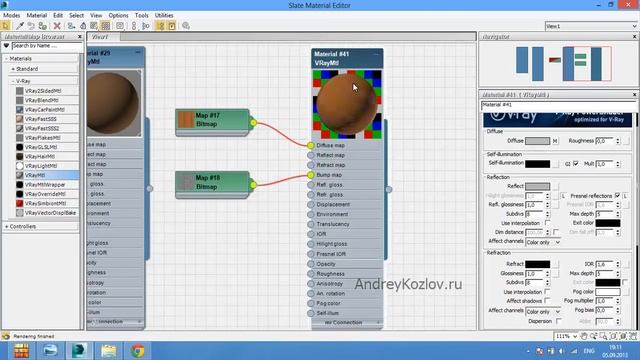Screen dimensions: 640x360
Task: Activate the Select tool in toolbar
Action: pyautogui.click(x=6, y=26)
